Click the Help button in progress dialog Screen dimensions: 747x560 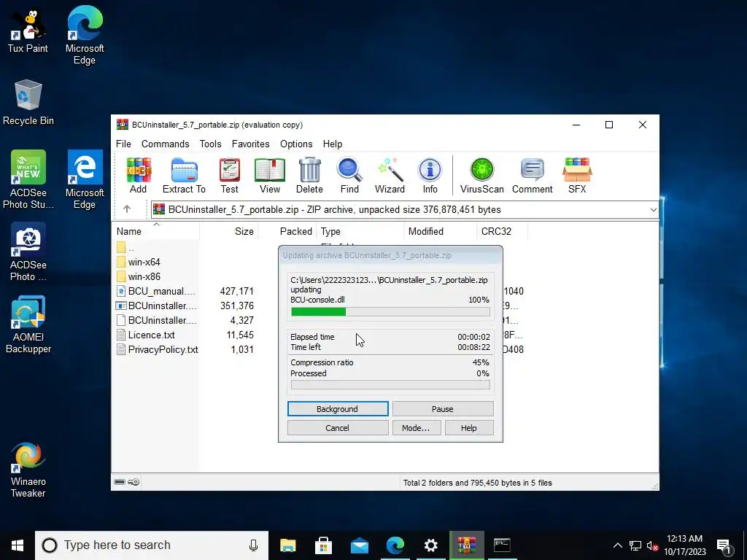[x=469, y=428]
